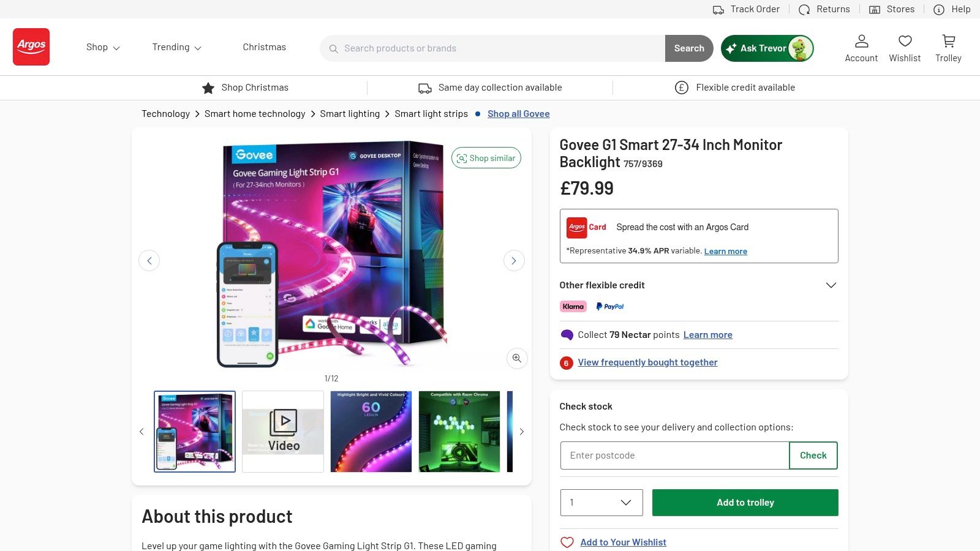Open View frequently bought together link
This screenshot has width=980, height=551.
coord(647,362)
